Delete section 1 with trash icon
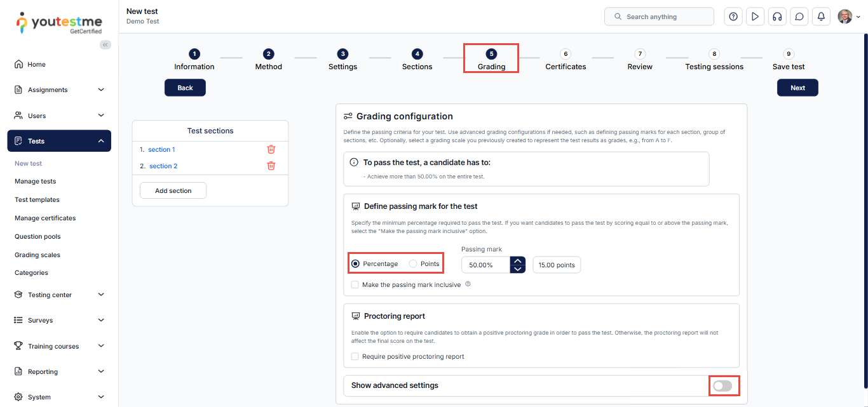This screenshot has height=407, width=868. (x=271, y=149)
